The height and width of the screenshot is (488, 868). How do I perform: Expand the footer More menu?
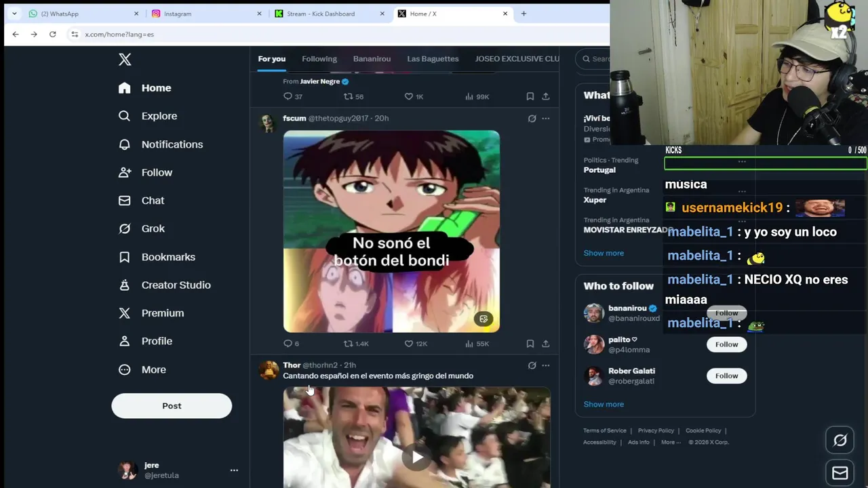[671, 443]
